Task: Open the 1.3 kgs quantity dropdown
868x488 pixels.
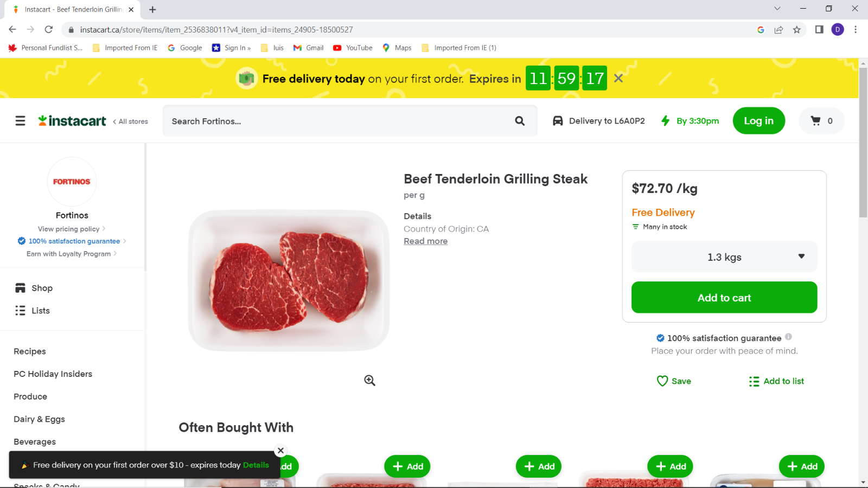Action: (724, 257)
